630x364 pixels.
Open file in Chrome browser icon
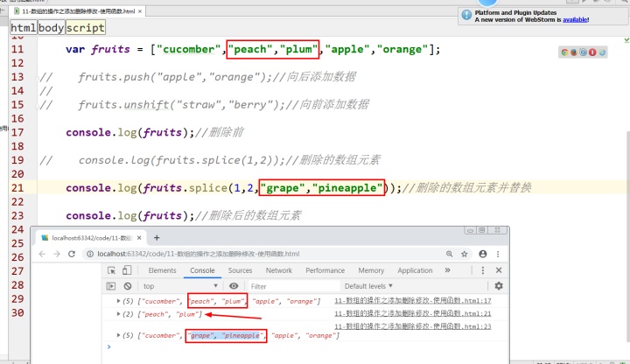pos(564,52)
